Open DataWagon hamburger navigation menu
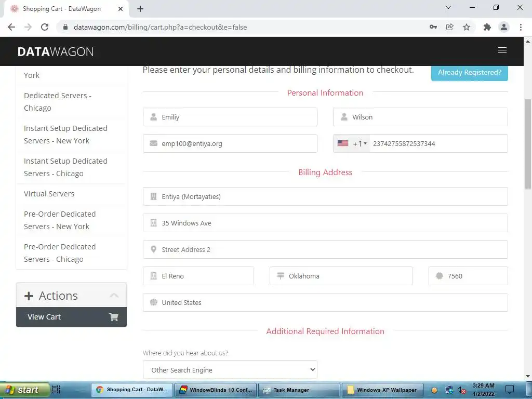Image resolution: width=532 pixels, height=399 pixels. tap(502, 50)
